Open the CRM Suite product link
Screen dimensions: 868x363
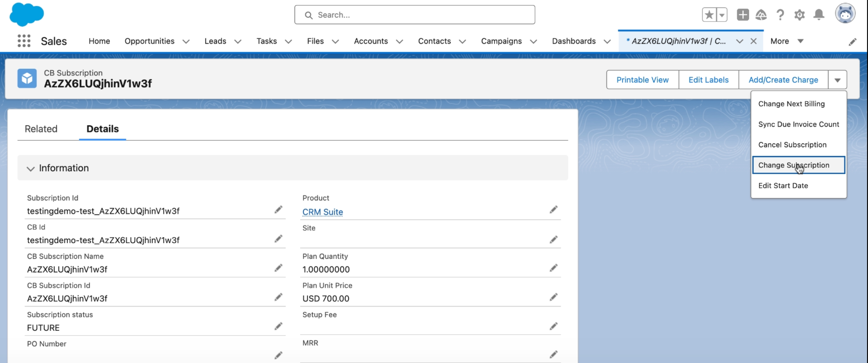(x=322, y=212)
